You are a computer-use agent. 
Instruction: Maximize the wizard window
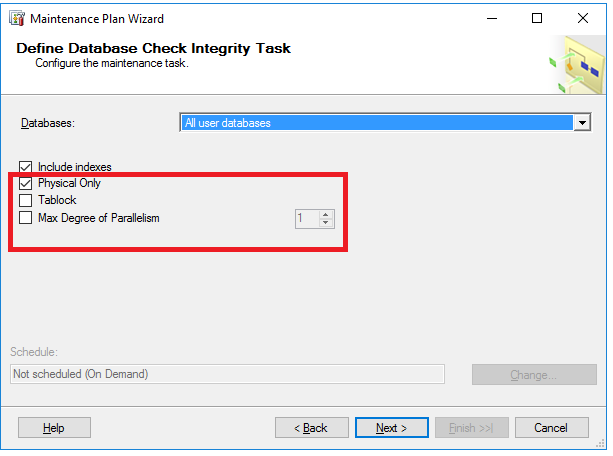tap(537, 18)
